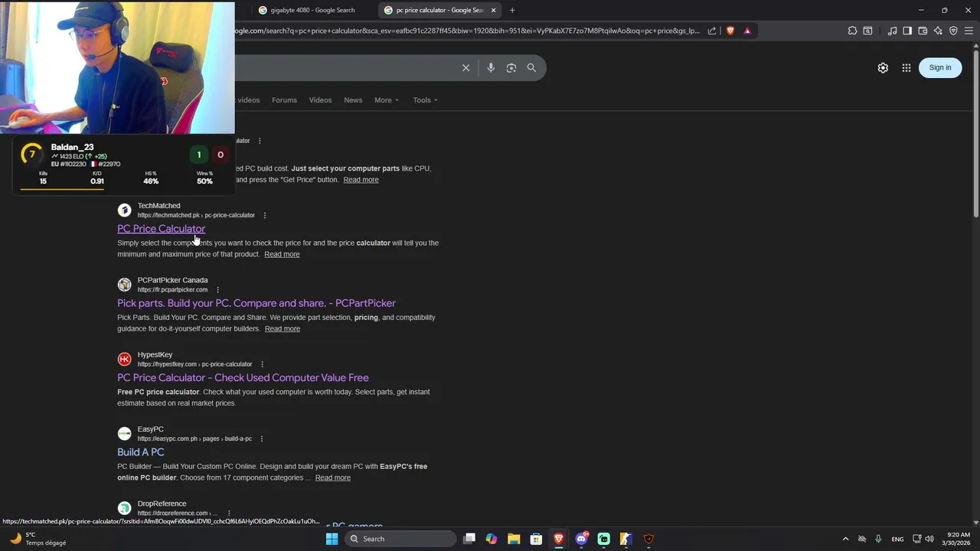Click the PCPartPicker Canada favicon
Image resolution: width=980 pixels, height=551 pixels.
[x=124, y=285]
